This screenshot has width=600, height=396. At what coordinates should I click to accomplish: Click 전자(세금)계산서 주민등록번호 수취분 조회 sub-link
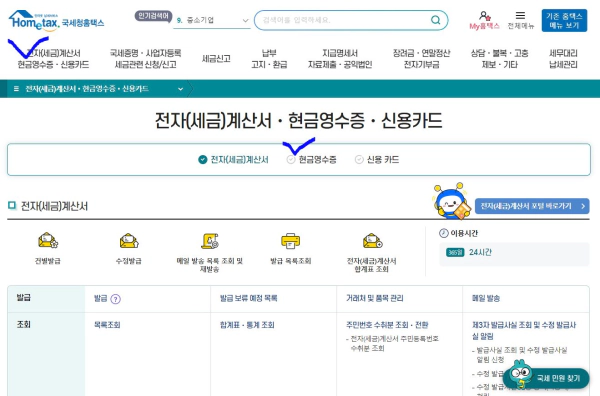click(395, 343)
